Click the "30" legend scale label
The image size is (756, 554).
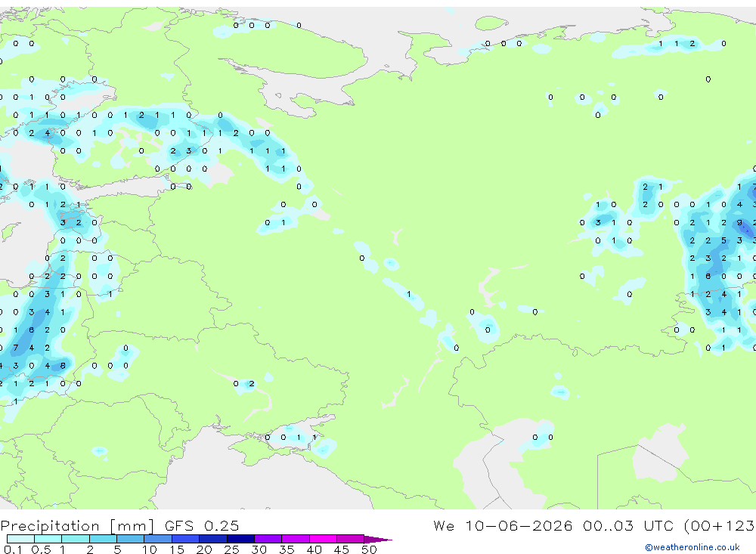[x=259, y=549]
